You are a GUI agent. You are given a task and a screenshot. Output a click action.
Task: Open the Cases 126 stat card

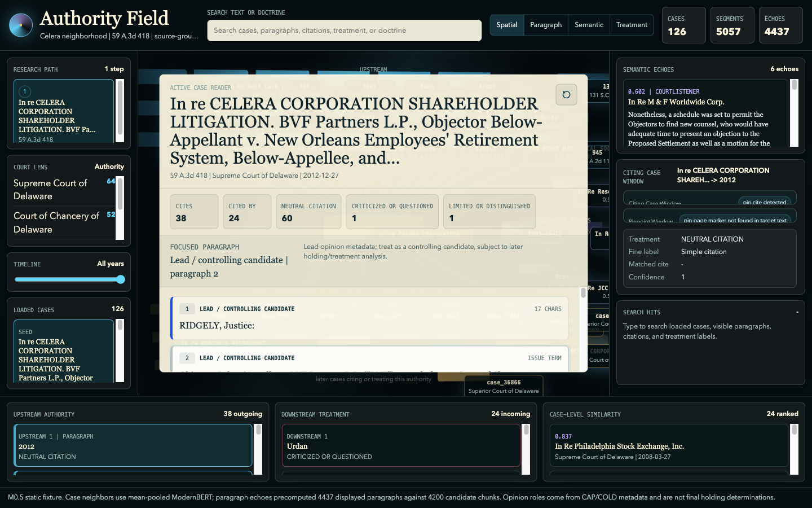pos(683,25)
